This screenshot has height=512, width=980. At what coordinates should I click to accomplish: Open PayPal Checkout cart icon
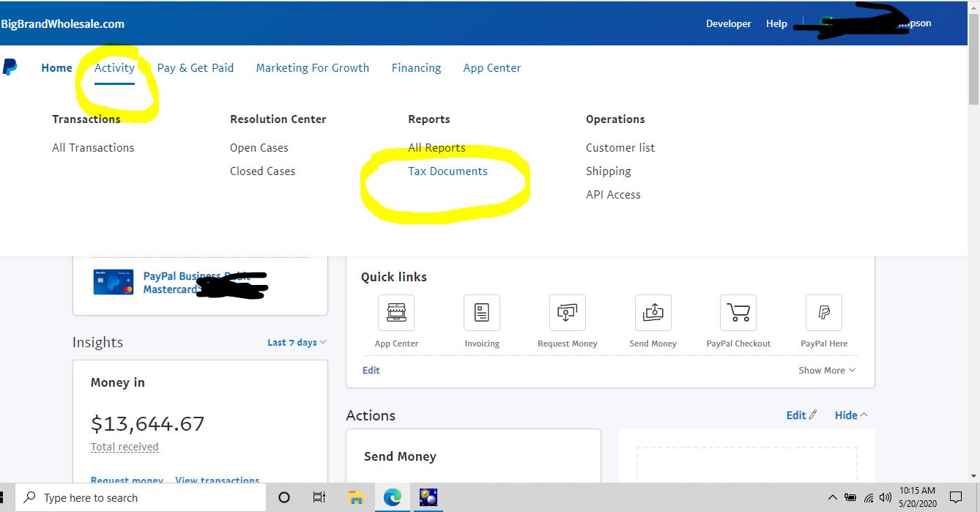[738, 313]
